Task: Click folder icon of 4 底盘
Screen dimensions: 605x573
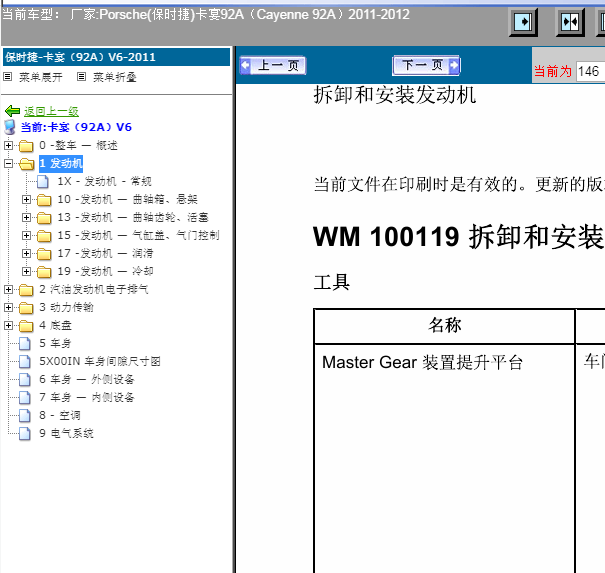Action: [x=26, y=326]
